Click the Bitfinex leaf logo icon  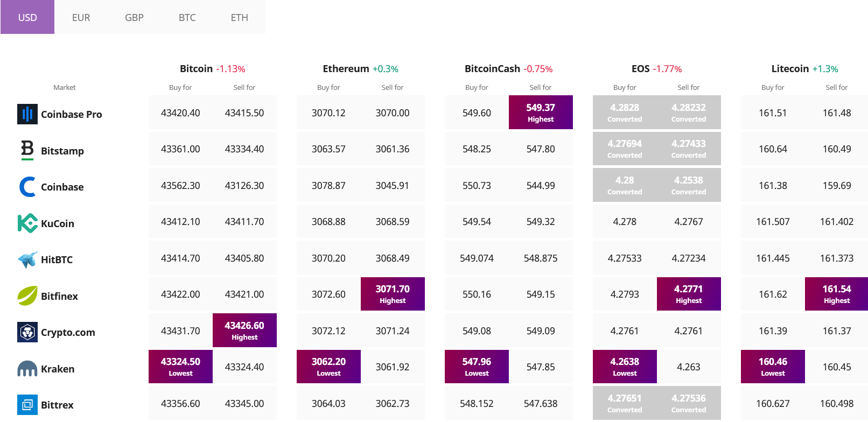27,296
